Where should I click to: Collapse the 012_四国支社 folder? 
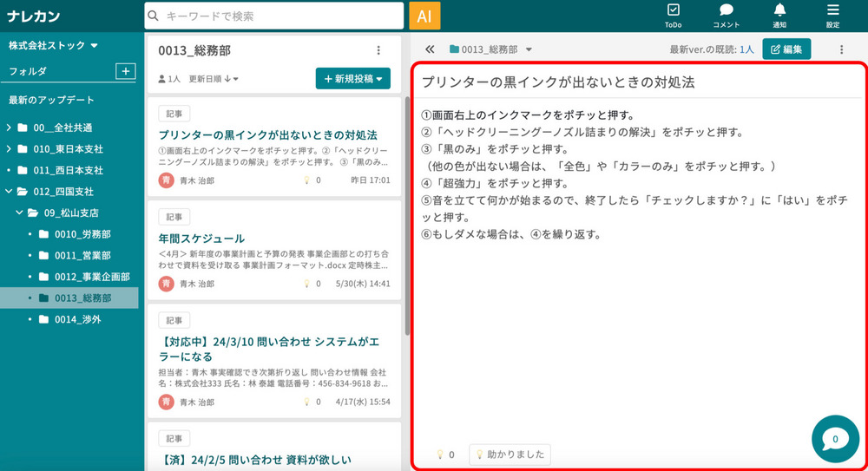coord(9,192)
